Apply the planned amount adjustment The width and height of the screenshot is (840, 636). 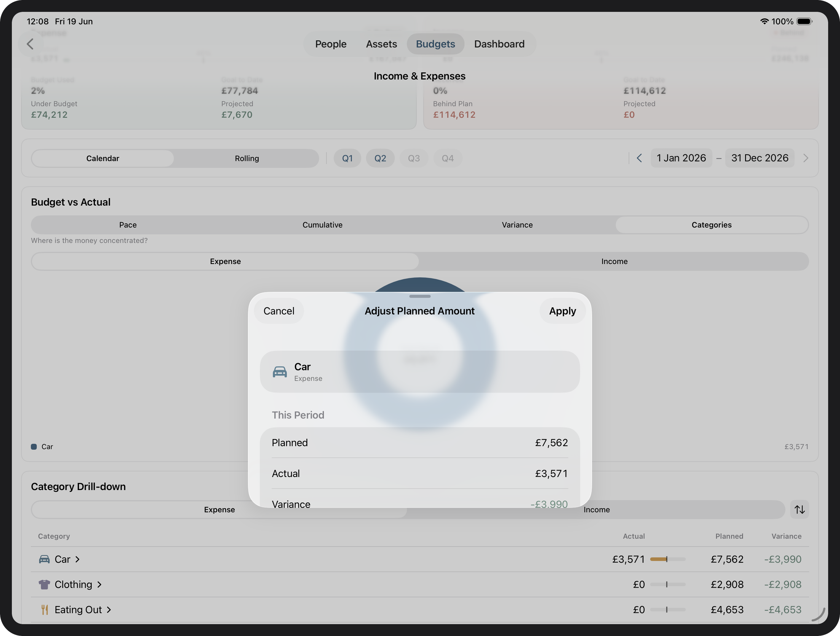[562, 311]
